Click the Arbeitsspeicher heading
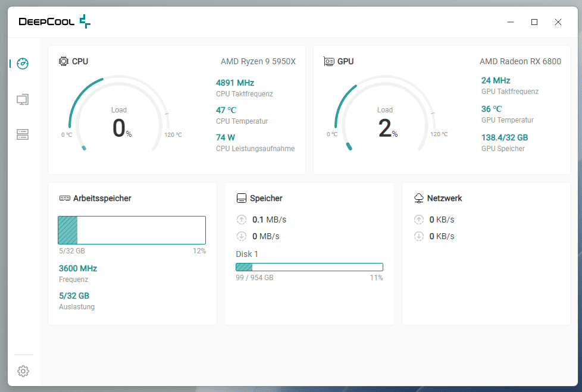 [x=102, y=199]
